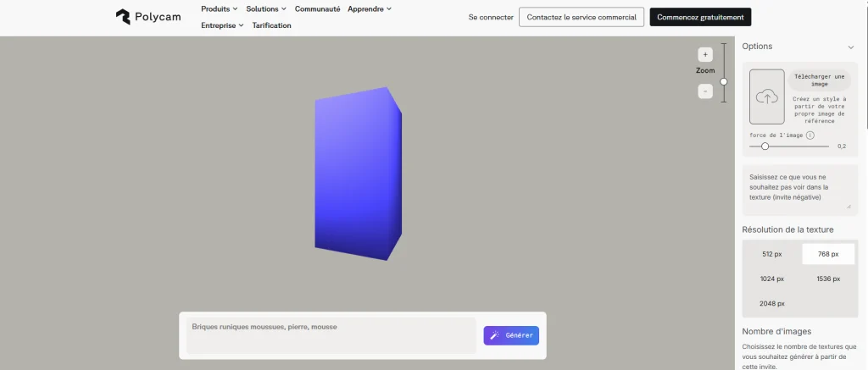The height and width of the screenshot is (370, 868).
Task: Collapse the Options panel chevron
Action: click(x=851, y=47)
